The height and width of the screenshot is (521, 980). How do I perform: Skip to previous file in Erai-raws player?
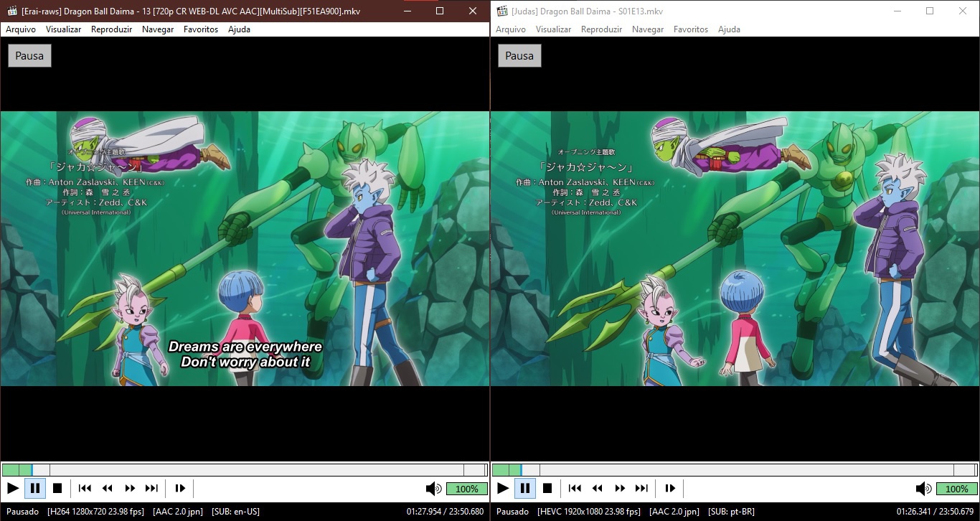pyautogui.click(x=85, y=489)
